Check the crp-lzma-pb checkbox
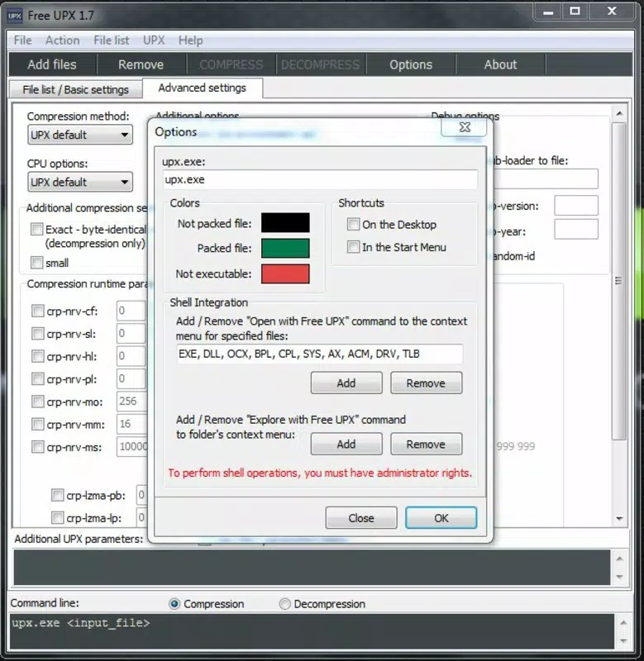 coord(57,495)
